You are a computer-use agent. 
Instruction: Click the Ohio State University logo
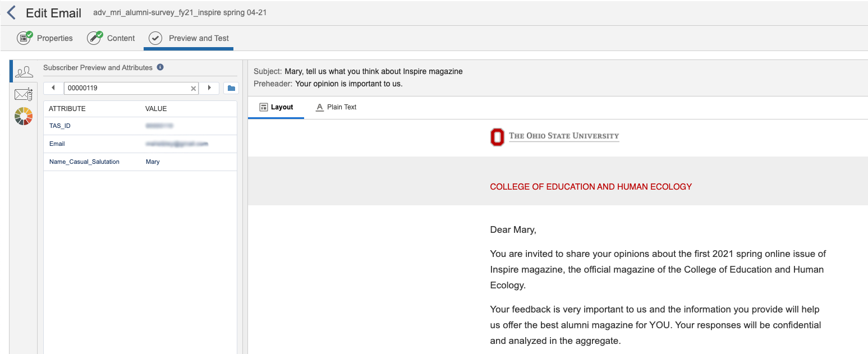pyautogui.click(x=554, y=136)
